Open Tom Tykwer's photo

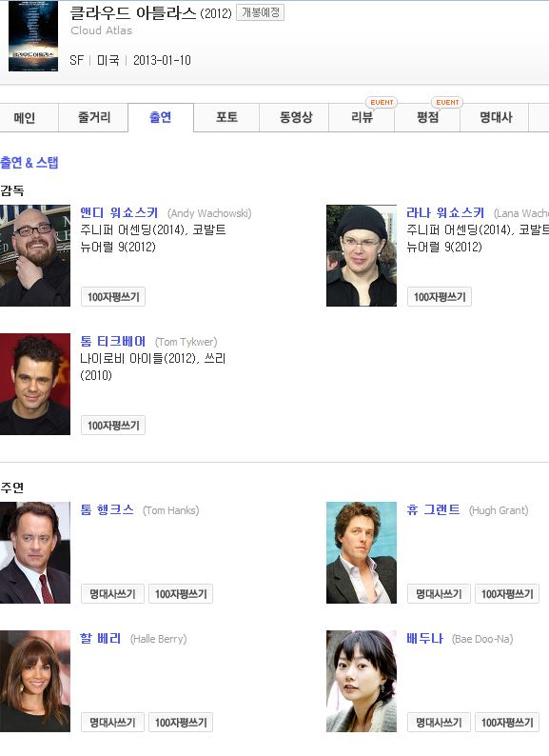click(x=35, y=384)
